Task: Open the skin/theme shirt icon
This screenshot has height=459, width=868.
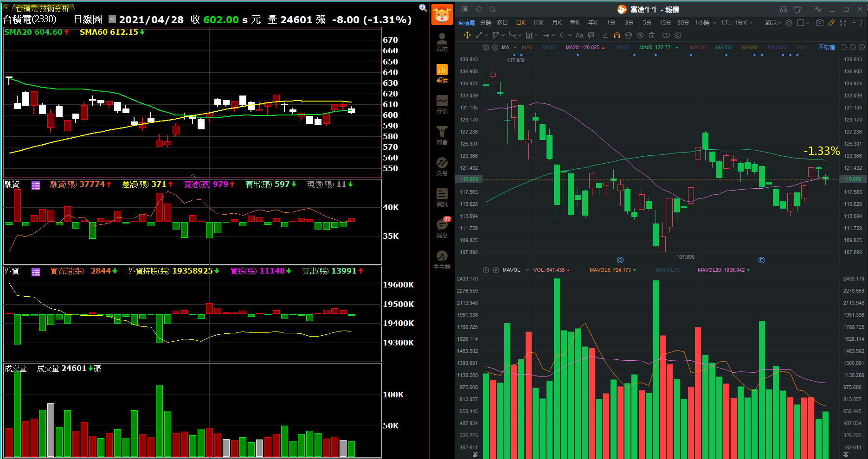Action: click(797, 9)
